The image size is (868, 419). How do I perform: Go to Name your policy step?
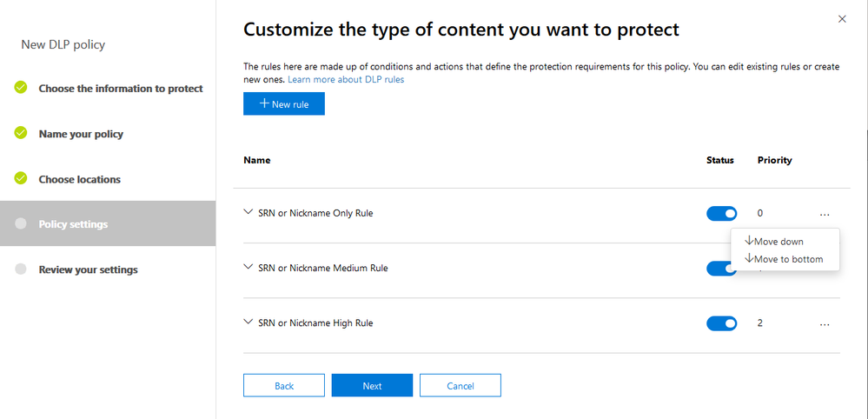(81, 134)
